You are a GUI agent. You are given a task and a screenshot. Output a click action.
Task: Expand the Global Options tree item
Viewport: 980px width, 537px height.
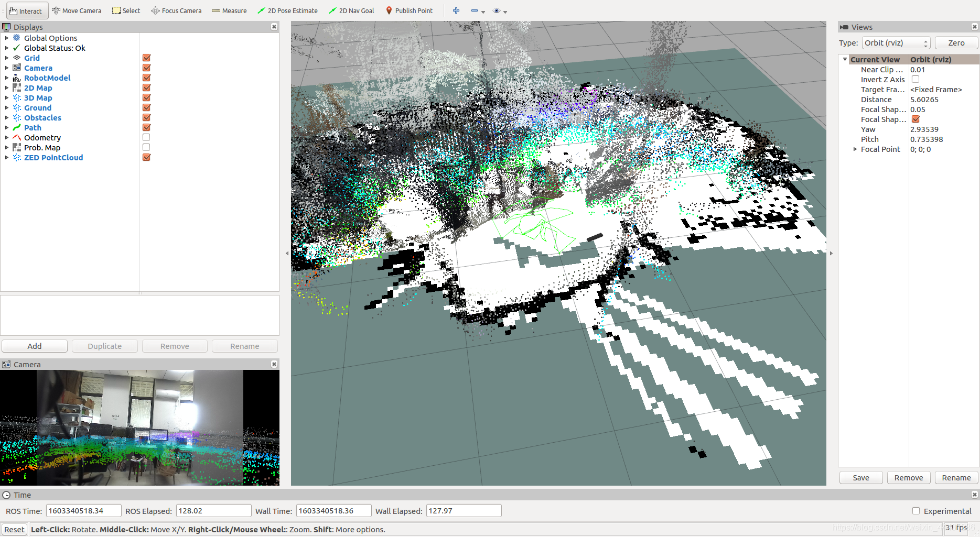(7, 38)
